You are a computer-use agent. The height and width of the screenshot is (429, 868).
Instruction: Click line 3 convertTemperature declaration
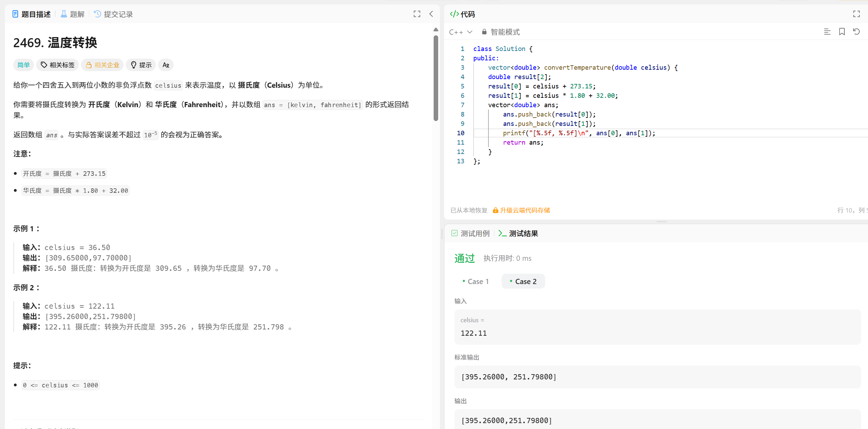583,68
